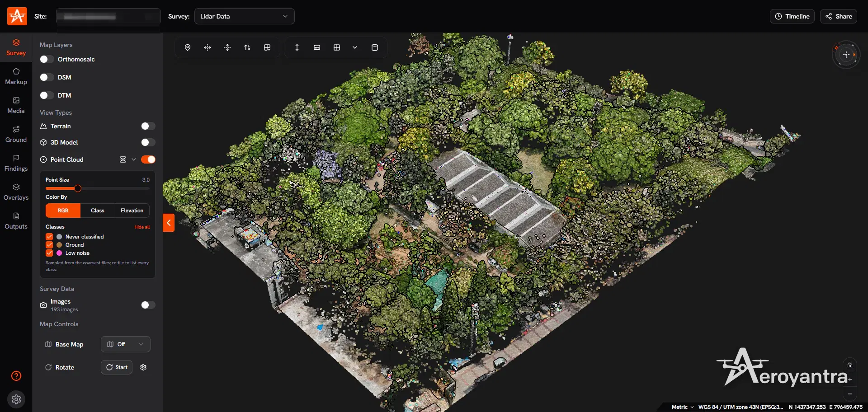Viewport: 868px width, 412px height.
Task: Open the Findings sidebar section
Action: [x=16, y=163]
